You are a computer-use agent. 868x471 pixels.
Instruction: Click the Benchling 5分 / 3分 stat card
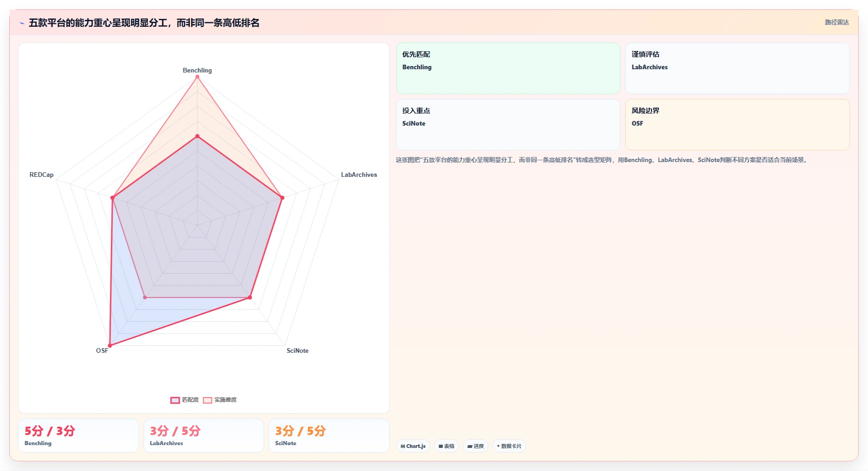pos(78,435)
